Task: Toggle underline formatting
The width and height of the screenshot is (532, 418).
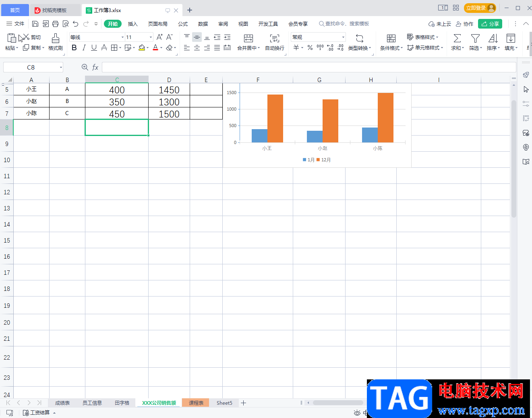Action: tap(94, 47)
